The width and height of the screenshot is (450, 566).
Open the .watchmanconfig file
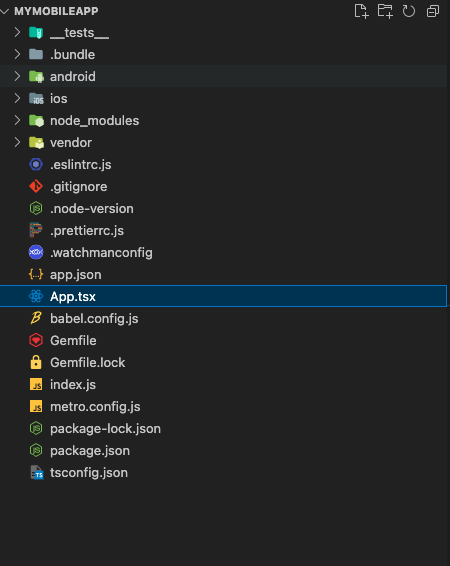pyautogui.click(x=101, y=253)
